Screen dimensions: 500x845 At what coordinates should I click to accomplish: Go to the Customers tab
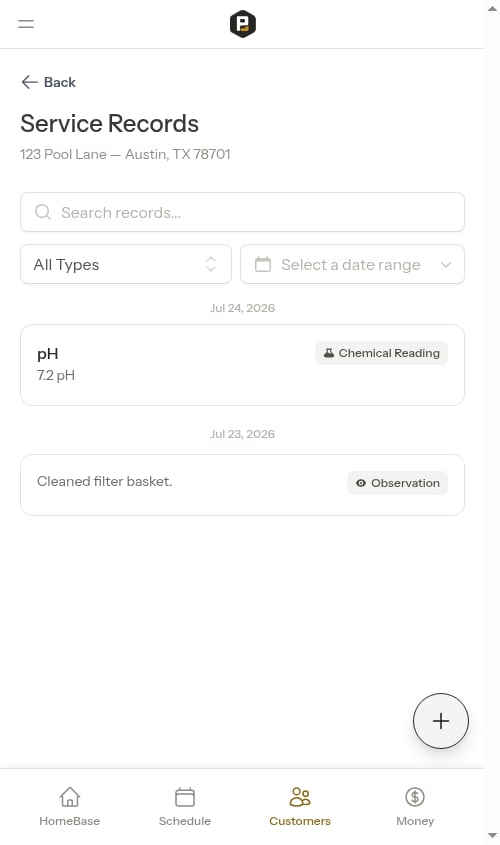pos(300,806)
